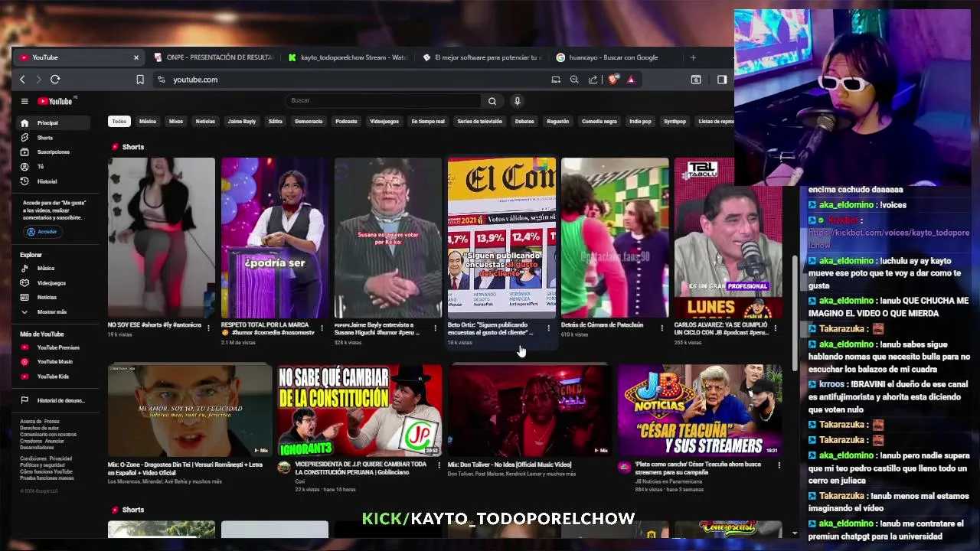Image resolution: width=980 pixels, height=551 pixels.
Task: Open JB Noticias César Teacuña thumbnail
Action: pyautogui.click(x=700, y=410)
